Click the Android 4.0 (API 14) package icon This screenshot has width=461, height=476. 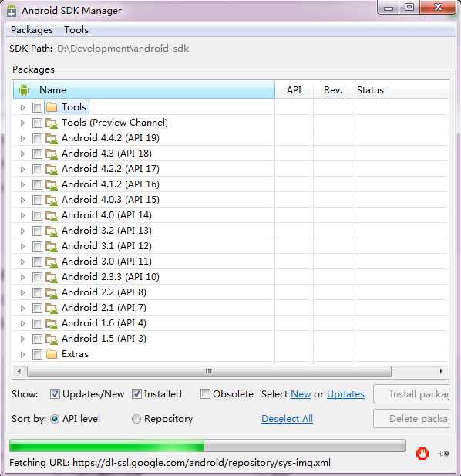52,215
